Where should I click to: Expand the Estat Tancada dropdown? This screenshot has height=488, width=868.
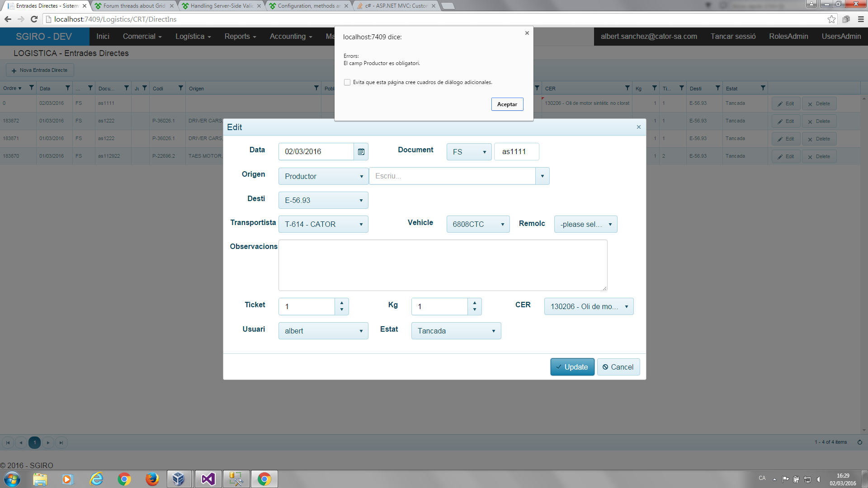[456, 331]
